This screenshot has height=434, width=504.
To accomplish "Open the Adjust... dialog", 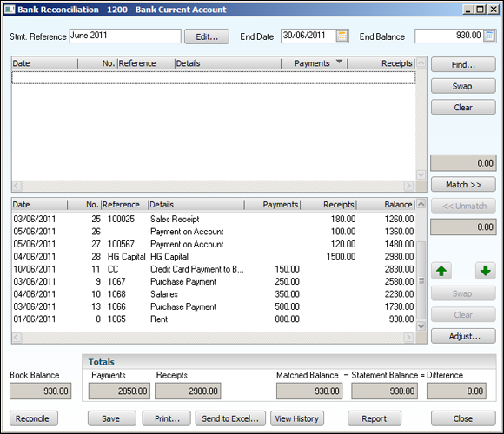I will (x=463, y=336).
